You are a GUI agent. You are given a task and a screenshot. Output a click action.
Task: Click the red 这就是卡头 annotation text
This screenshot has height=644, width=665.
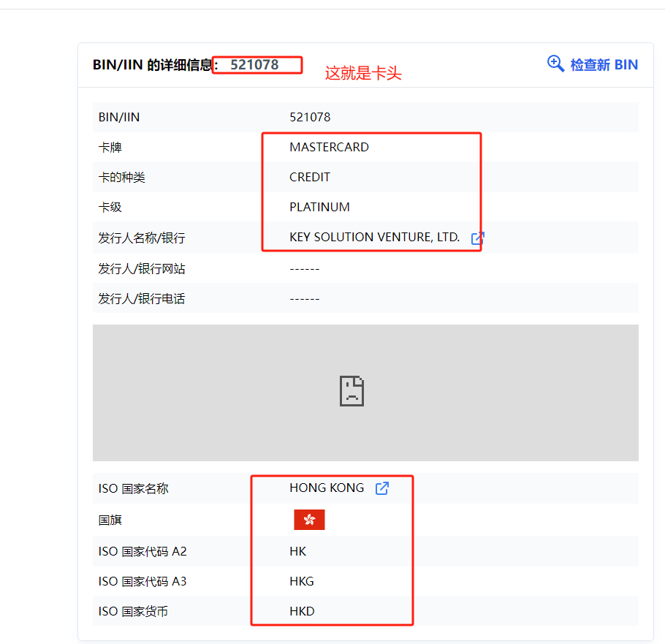point(362,73)
